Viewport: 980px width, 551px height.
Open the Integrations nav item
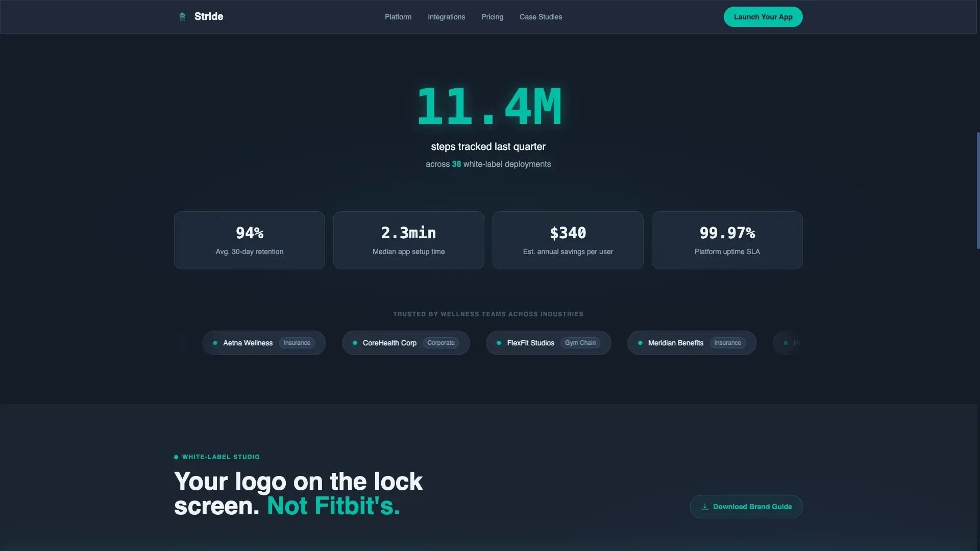point(446,17)
